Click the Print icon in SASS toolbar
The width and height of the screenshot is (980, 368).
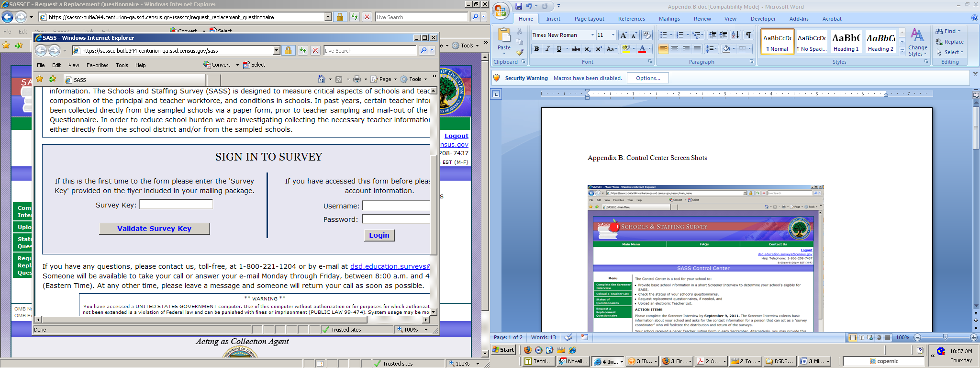point(357,79)
